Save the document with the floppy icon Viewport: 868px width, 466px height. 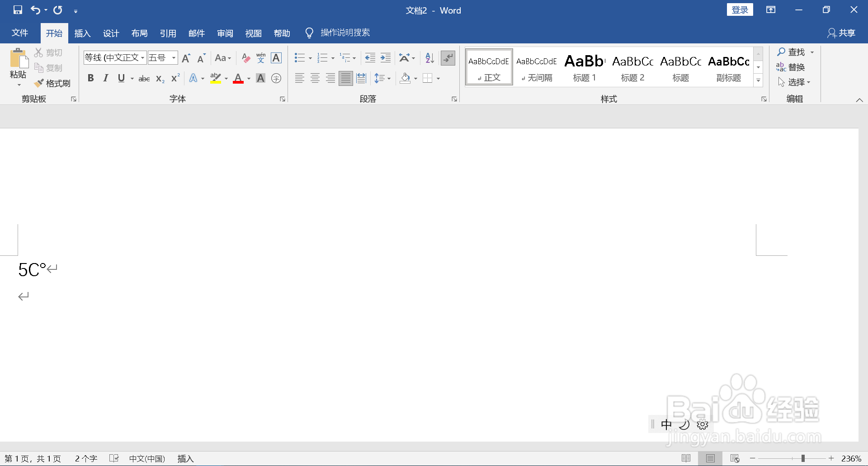[18, 10]
